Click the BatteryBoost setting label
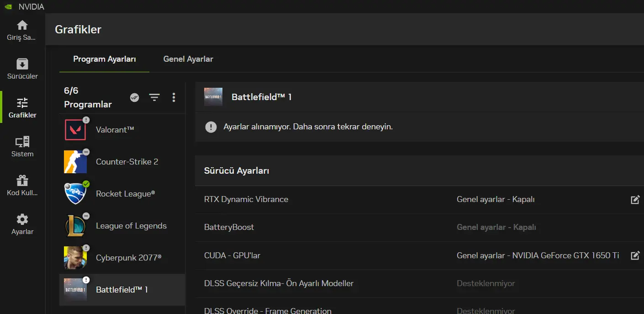This screenshot has height=314, width=644. (x=229, y=227)
